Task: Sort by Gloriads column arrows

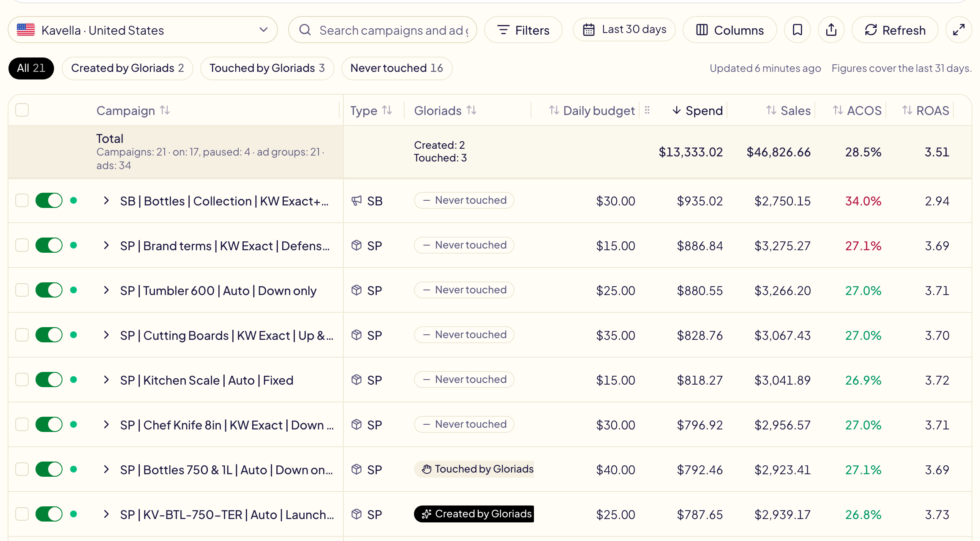Action: click(471, 110)
